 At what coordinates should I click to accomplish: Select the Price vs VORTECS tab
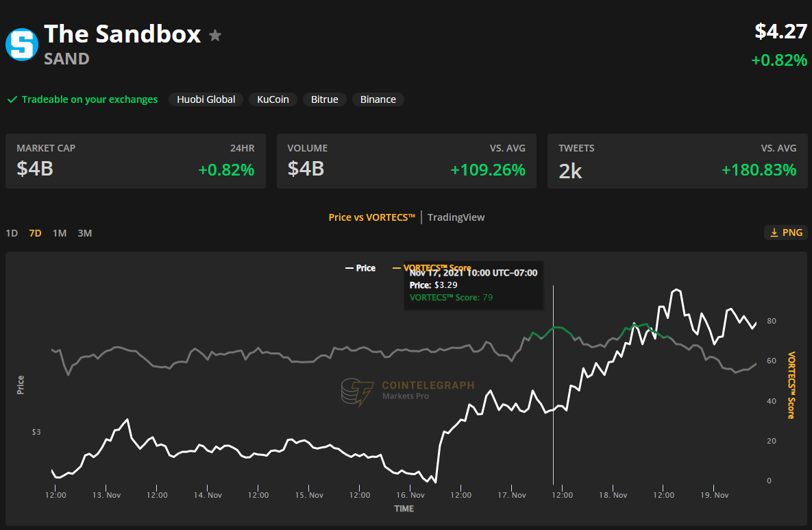[371, 217]
